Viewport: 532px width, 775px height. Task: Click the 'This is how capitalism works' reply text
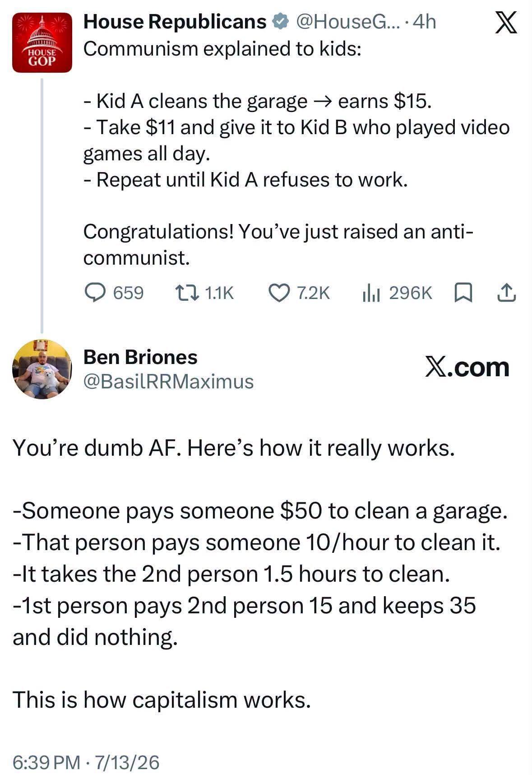pyautogui.click(x=162, y=700)
